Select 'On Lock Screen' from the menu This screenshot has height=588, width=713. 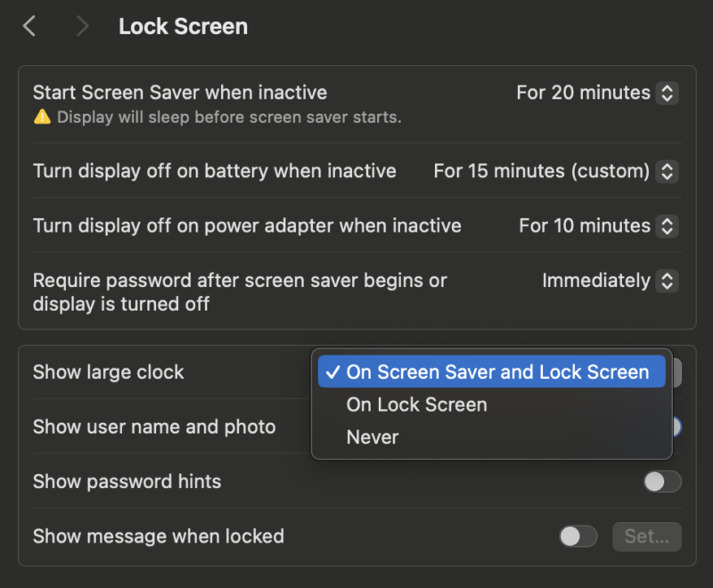(x=416, y=404)
